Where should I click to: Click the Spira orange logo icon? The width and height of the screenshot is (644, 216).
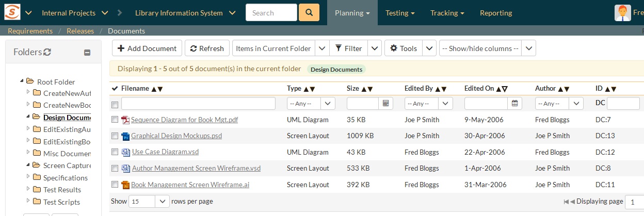click(11, 12)
